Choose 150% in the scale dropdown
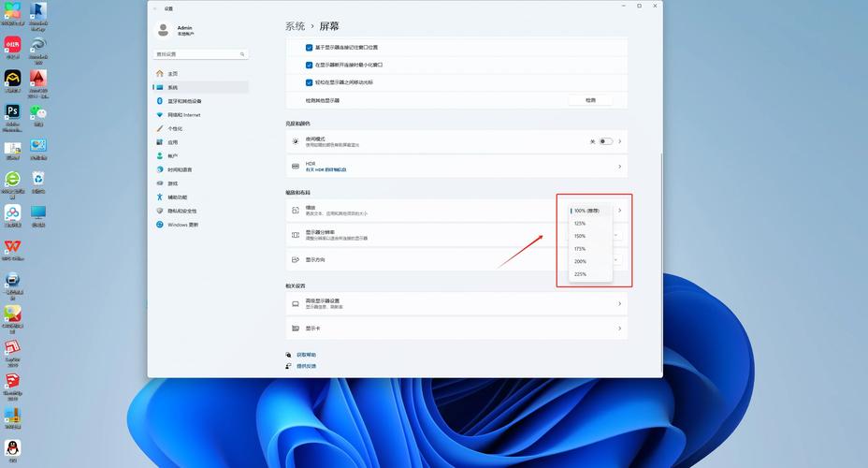Viewport: 868px width, 468px height. pos(580,236)
